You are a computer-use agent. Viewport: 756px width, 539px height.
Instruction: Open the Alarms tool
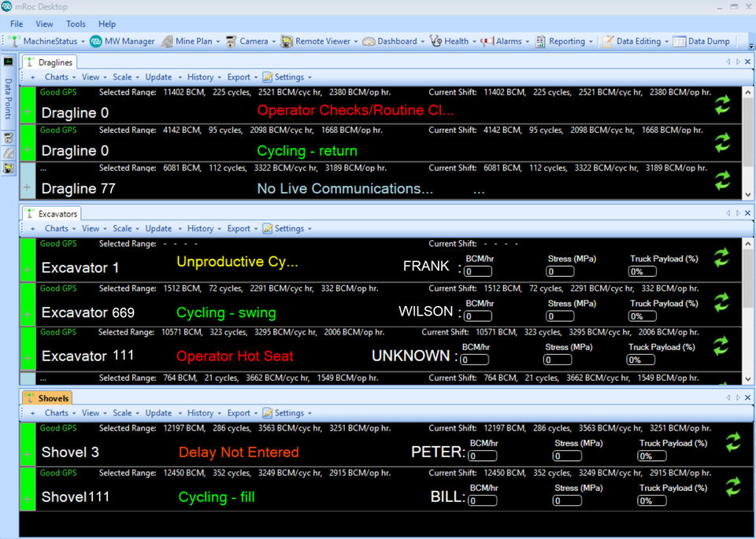click(x=503, y=42)
